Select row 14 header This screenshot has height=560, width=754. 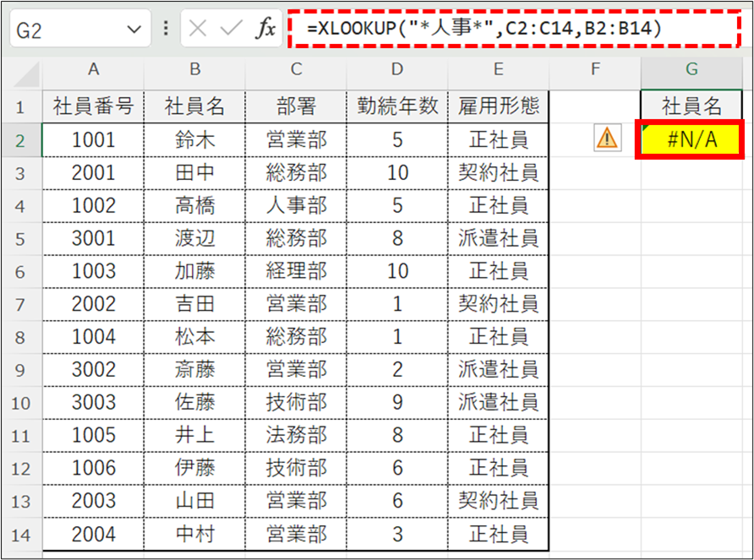(x=20, y=535)
